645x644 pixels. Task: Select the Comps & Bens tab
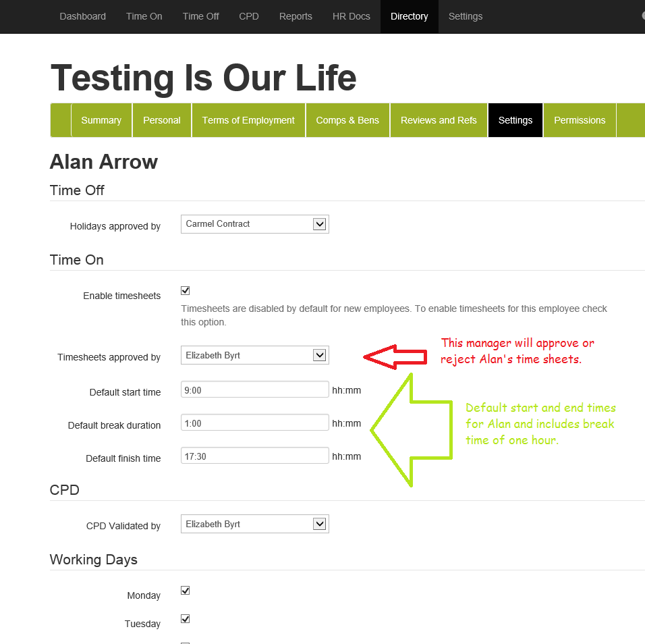tap(347, 120)
